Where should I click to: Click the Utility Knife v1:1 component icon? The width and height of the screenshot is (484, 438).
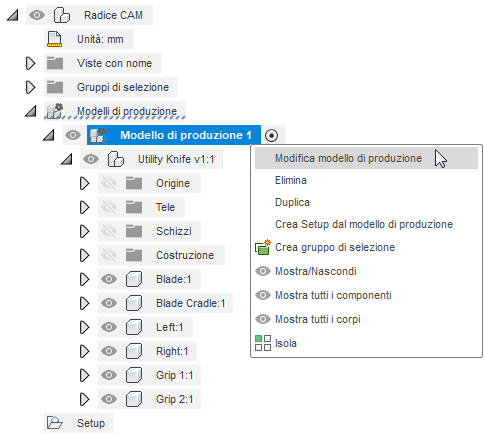click(x=116, y=159)
